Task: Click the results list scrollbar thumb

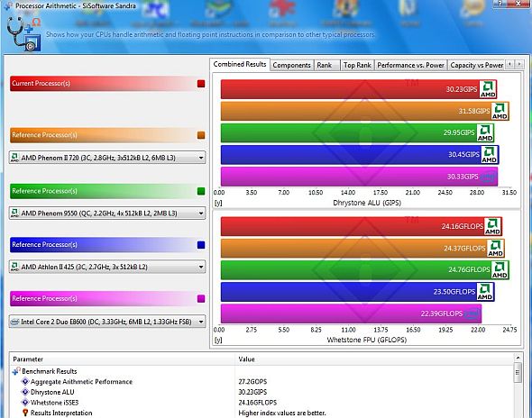Action: [518, 373]
